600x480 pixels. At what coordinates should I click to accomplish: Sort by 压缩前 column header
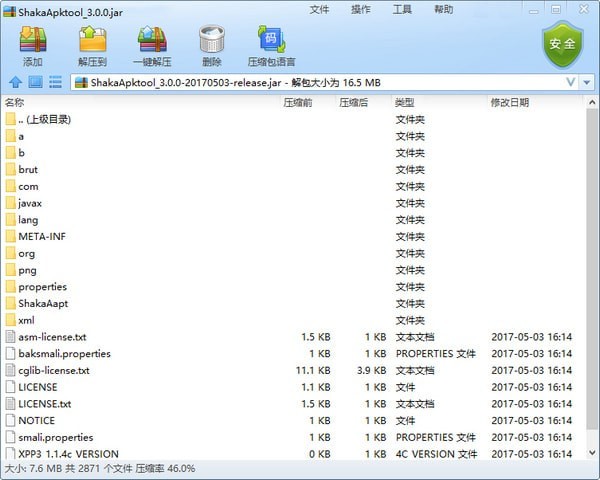point(298,102)
